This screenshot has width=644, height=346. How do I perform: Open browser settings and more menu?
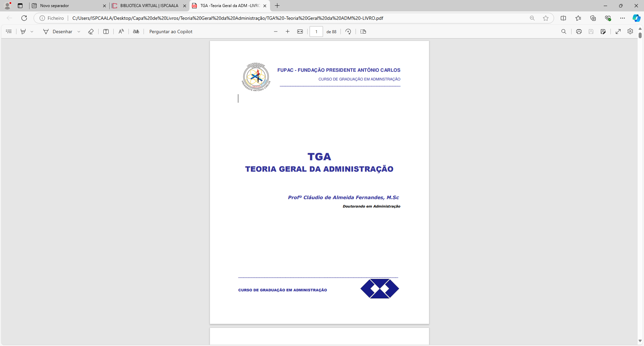[622, 18]
